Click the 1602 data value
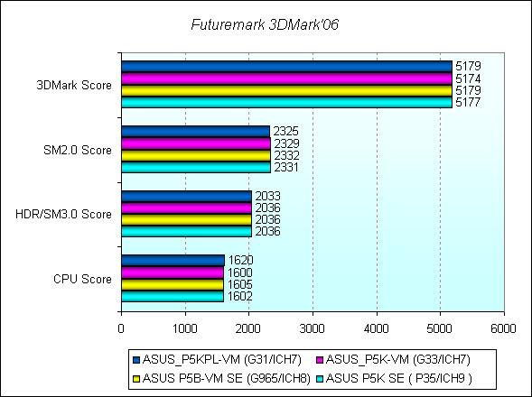 (240, 296)
